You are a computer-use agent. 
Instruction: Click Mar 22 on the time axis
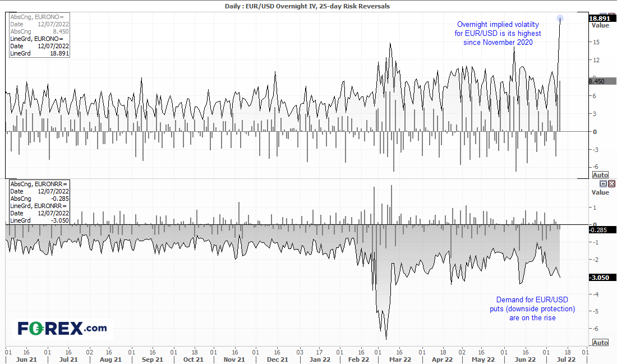coord(400,360)
